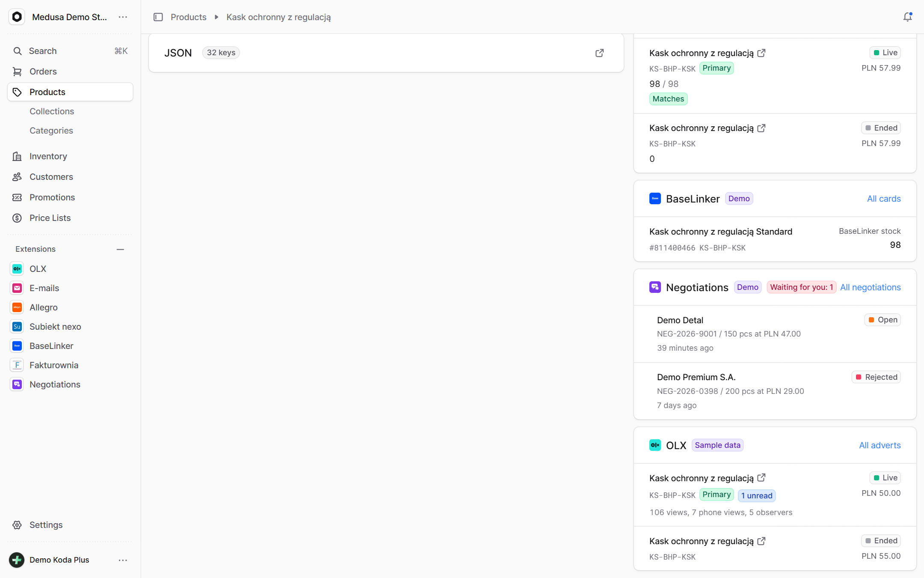Image resolution: width=924 pixels, height=578 pixels.
Task: Open Promotions page
Action: coord(70,197)
